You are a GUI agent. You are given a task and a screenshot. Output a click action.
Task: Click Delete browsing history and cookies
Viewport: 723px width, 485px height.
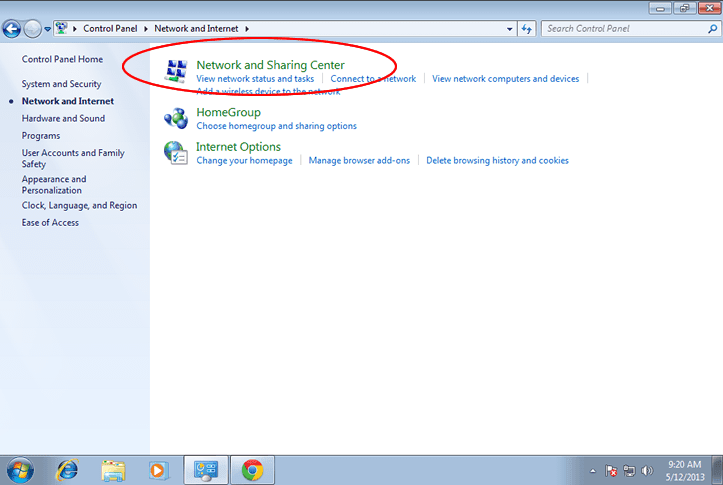click(x=497, y=160)
